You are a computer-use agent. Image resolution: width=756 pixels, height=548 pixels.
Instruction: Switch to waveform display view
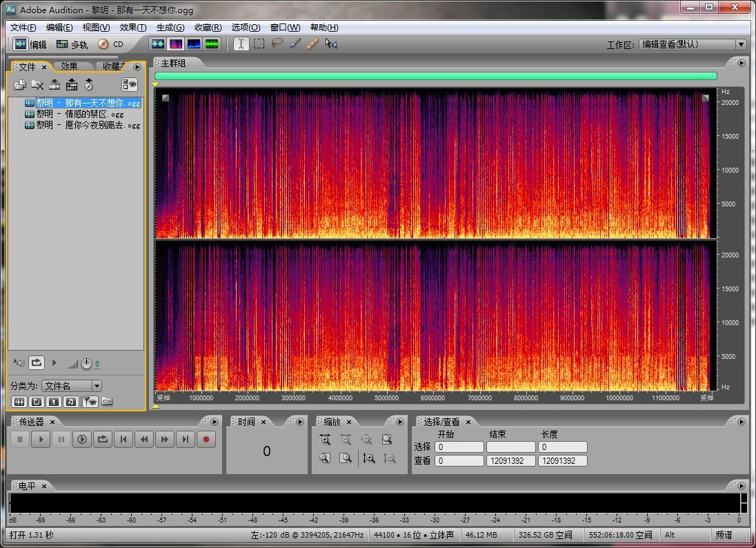point(158,44)
